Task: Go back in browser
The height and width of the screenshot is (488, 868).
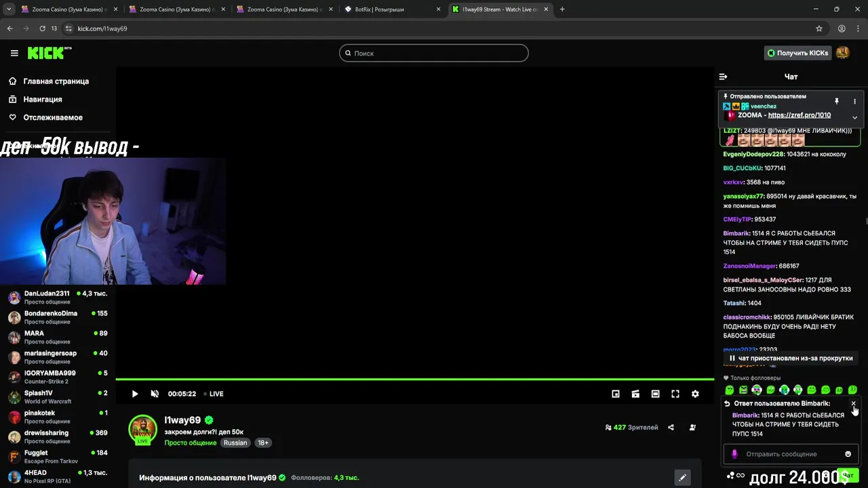Action: pyautogui.click(x=9, y=28)
